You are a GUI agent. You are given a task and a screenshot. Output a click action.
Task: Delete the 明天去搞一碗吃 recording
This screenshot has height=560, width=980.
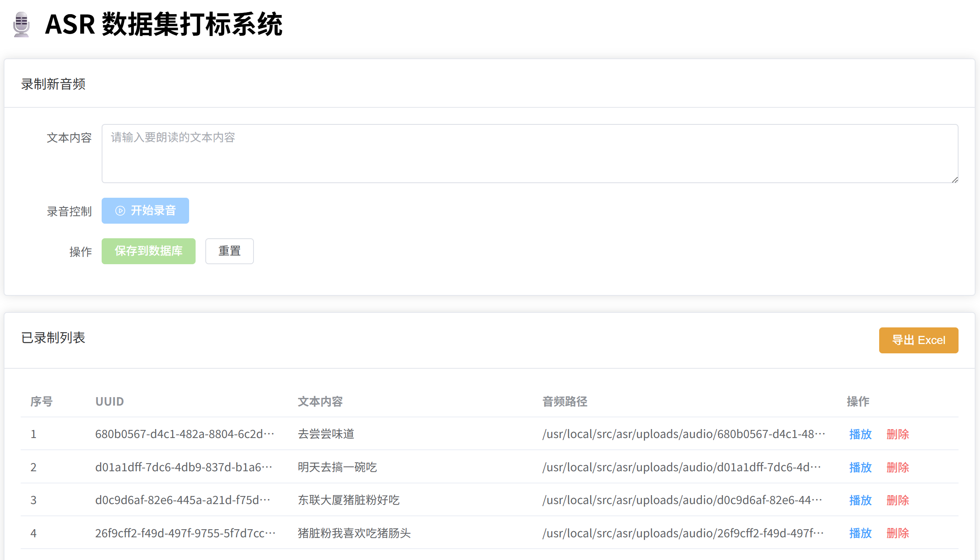tap(897, 467)
